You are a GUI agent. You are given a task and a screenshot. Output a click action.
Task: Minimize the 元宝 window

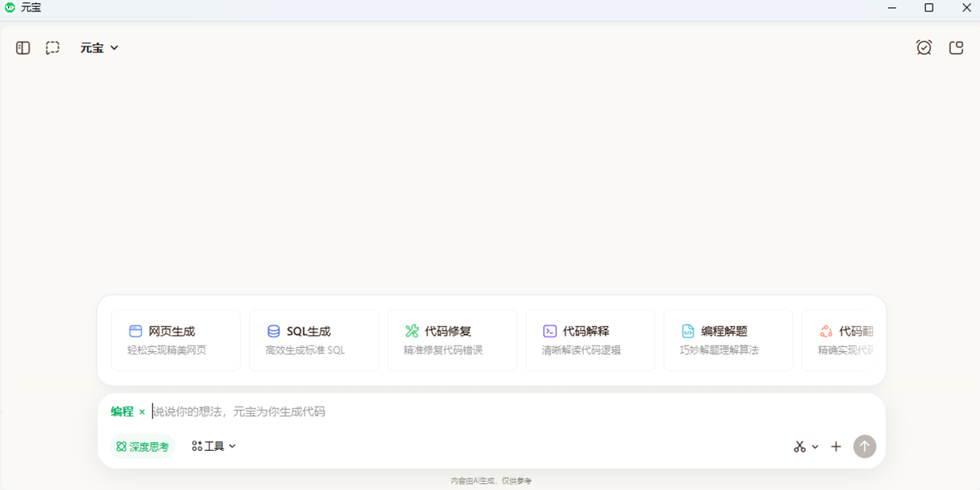click(x=892, y=7)
